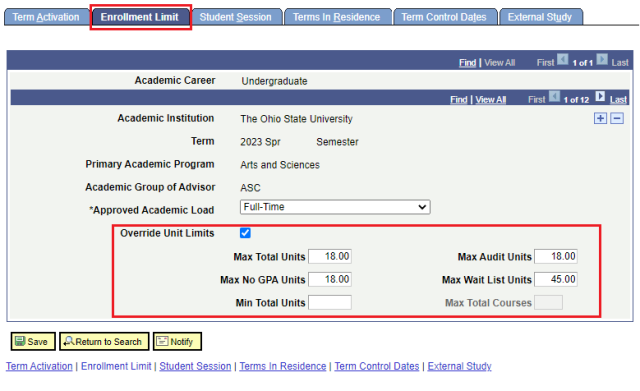The image size is (640, 391).
Task: Click 'The Ohio State University' text
Action: point(296,119)
